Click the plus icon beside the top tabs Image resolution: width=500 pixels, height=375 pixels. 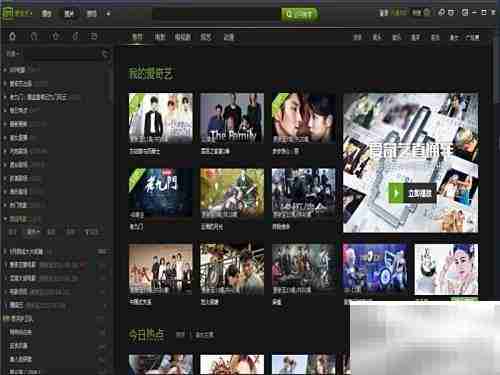(x=108, y=14)
